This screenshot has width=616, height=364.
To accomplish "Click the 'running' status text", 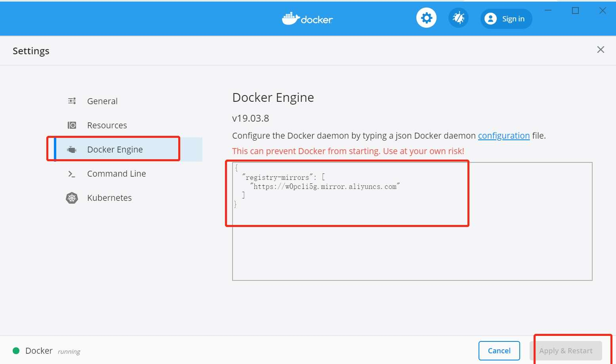I will pos(69,351).
